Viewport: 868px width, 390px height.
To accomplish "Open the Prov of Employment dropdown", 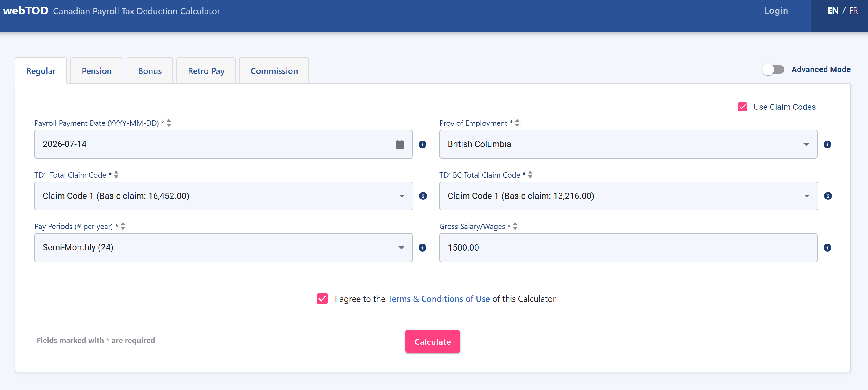I will (x=628, y=144).
